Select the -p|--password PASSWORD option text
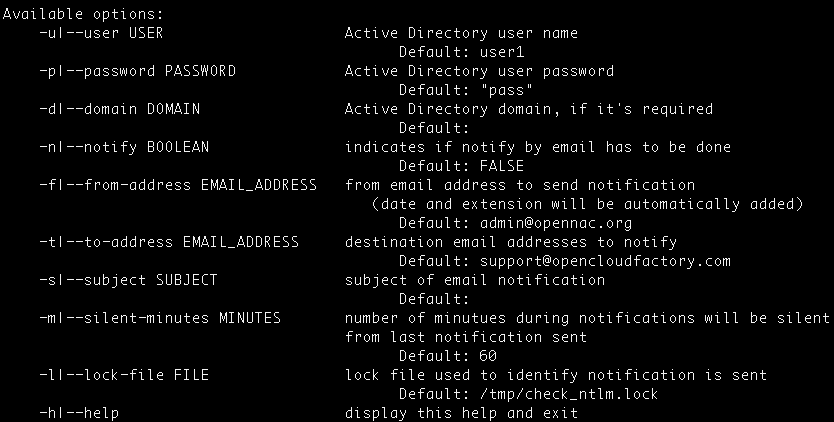This screenshot has width=834, height=422. [137, 71]
